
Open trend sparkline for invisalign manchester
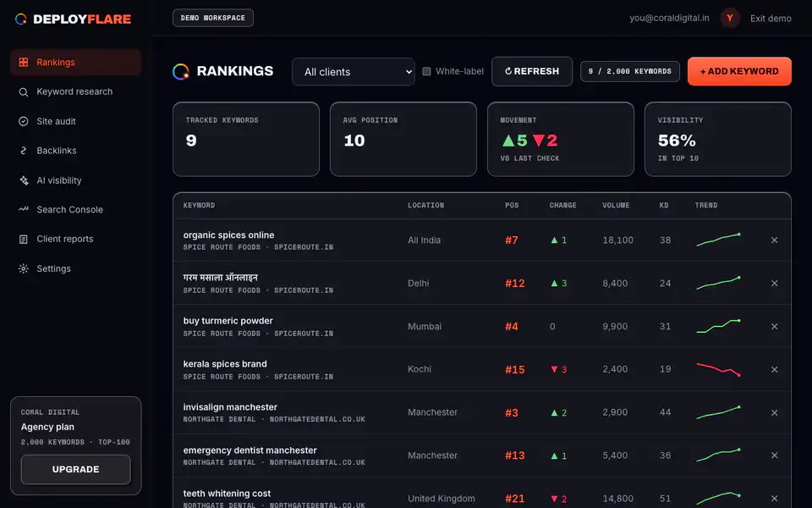coord(718,412)
